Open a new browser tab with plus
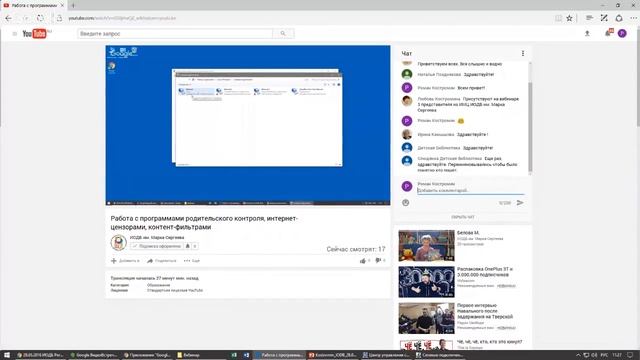The width and height of the screenshot is (640, 360). [73, 5]
